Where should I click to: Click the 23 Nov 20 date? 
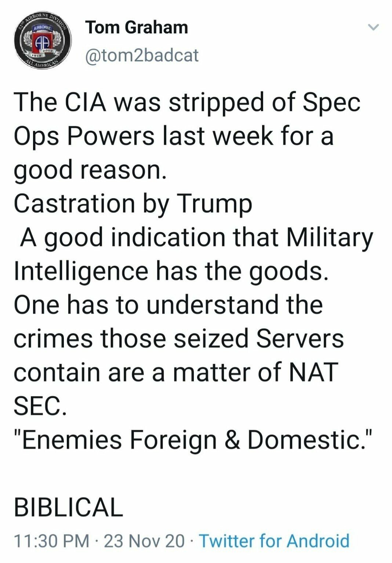[145, 541]
